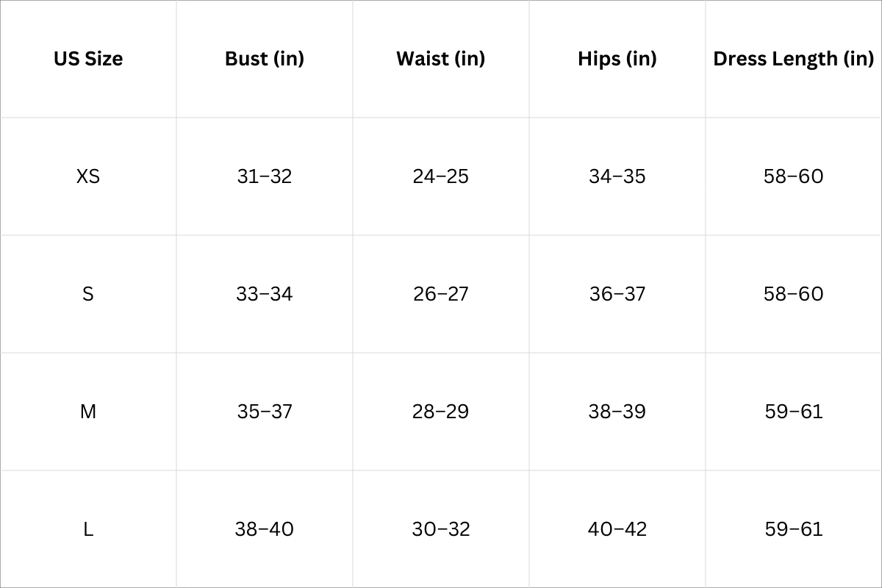Select the Bust (in) header cell
This screenshot has width=882, height=588.
pyautogui.click(x=265, y=59)
